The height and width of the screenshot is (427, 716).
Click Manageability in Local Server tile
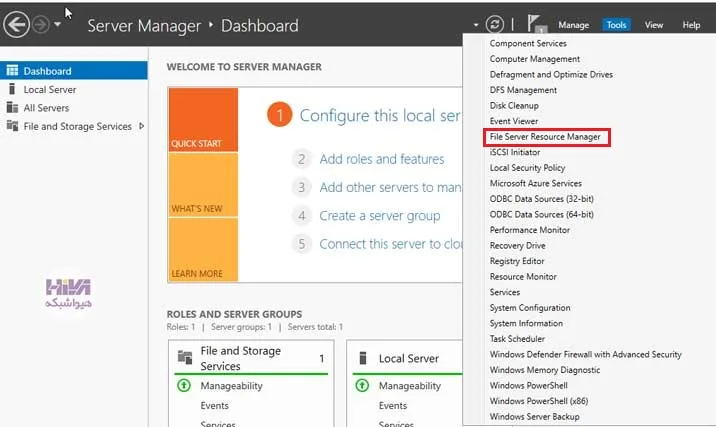pos(410,386)
